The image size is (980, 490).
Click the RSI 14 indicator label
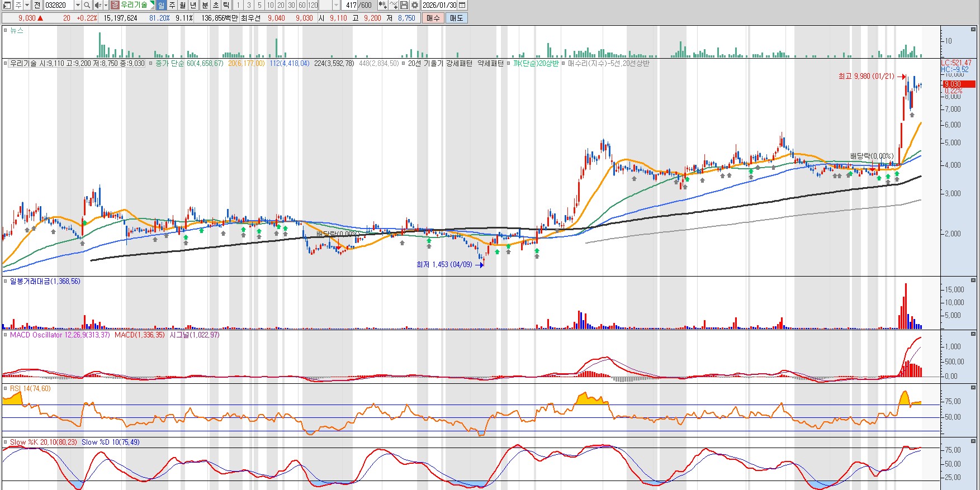[30, 389]
